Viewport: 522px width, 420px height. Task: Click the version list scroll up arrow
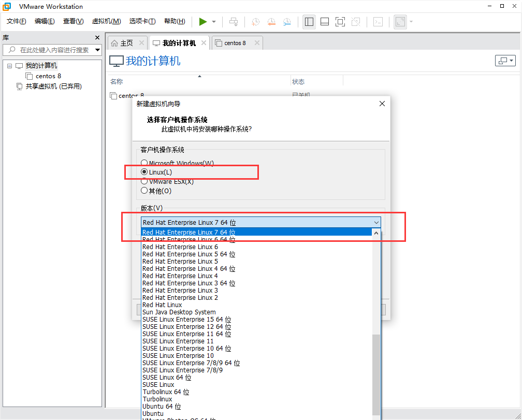click(376, 233)
